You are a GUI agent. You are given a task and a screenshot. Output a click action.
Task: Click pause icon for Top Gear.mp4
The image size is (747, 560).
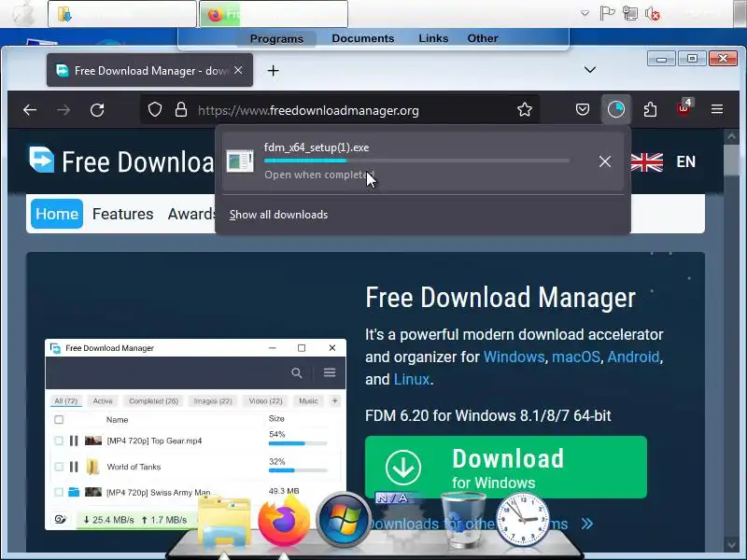click(74, 441)
